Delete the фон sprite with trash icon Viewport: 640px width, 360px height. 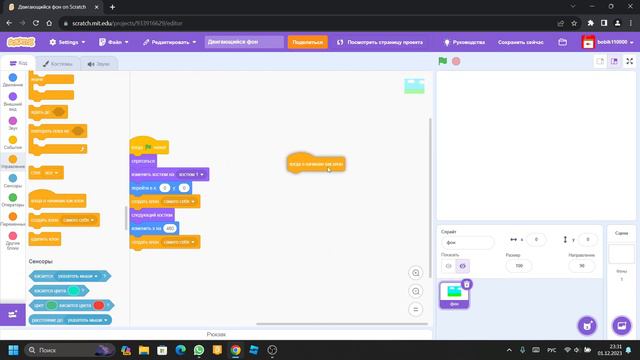coord(467,284)
